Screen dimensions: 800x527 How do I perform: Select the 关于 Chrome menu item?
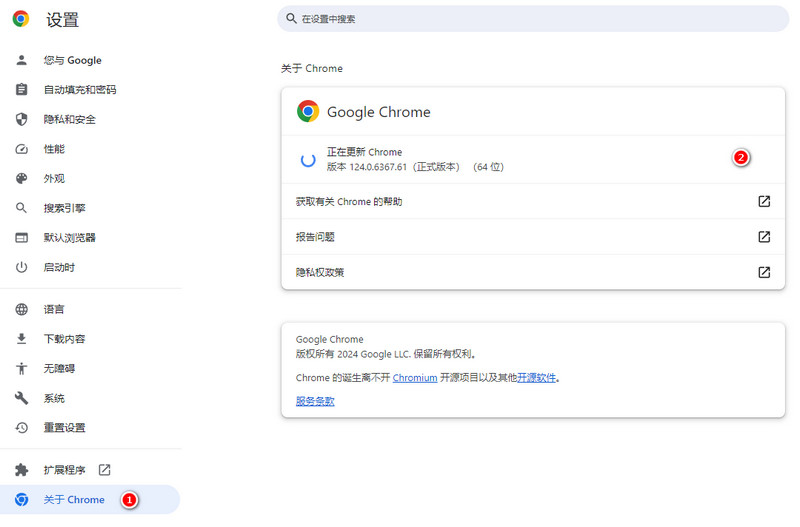[x=91, y=499]
